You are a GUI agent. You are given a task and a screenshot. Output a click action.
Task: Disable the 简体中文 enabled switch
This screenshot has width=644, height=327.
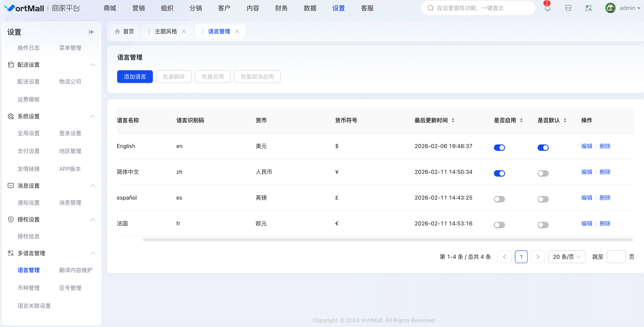coord(500,173)
